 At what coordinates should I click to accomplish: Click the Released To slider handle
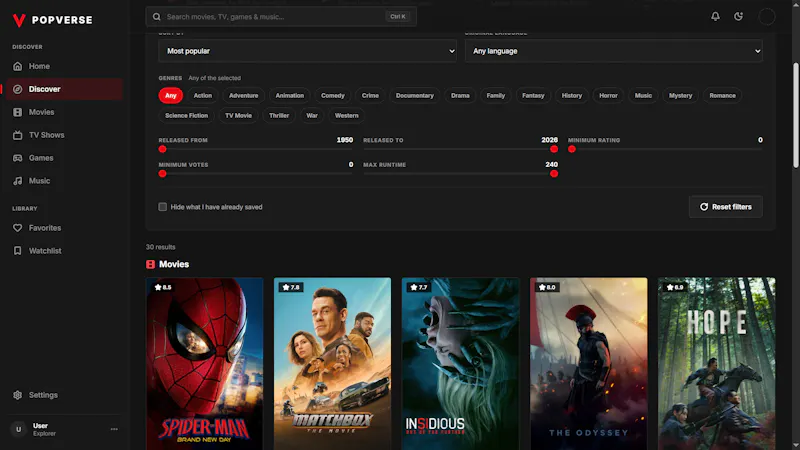(x=554, y=149)
